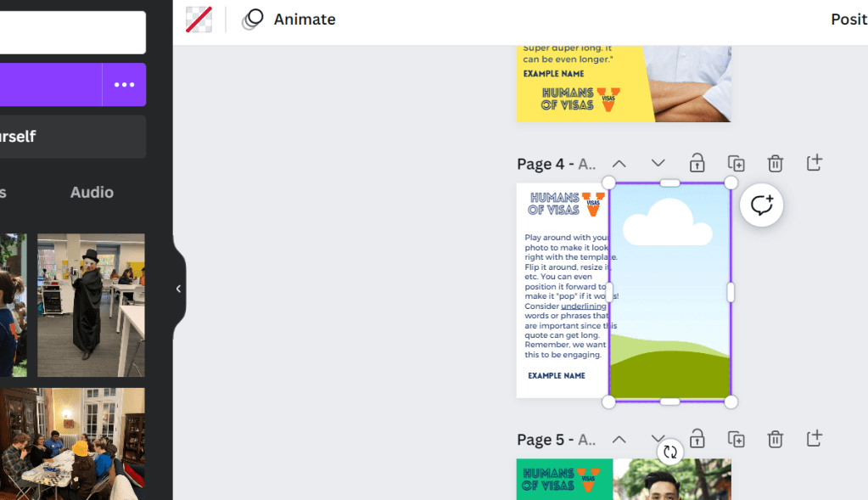Image resolution: width=868 pixels, height=500 pixels.
Task: Click the transparency checkerboard color icon
Action: pyautogui.click(x=199, y=20)
